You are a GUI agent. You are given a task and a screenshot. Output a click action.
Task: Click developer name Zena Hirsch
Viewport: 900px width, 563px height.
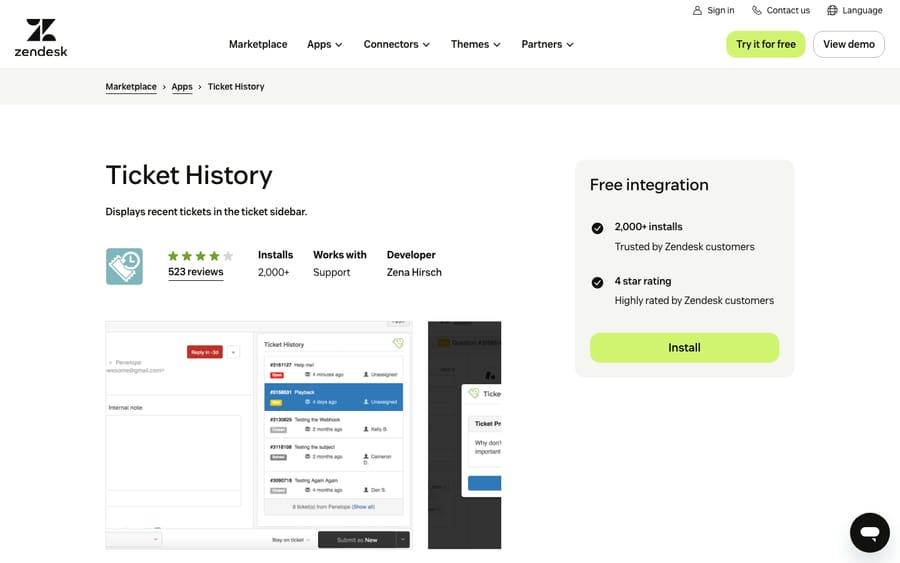(414, 272)
